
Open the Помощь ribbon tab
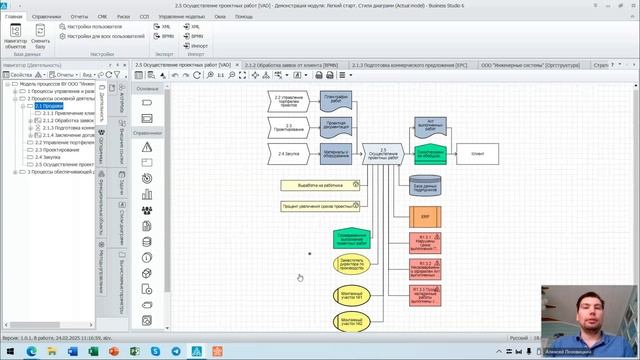(x=244, y=17)
